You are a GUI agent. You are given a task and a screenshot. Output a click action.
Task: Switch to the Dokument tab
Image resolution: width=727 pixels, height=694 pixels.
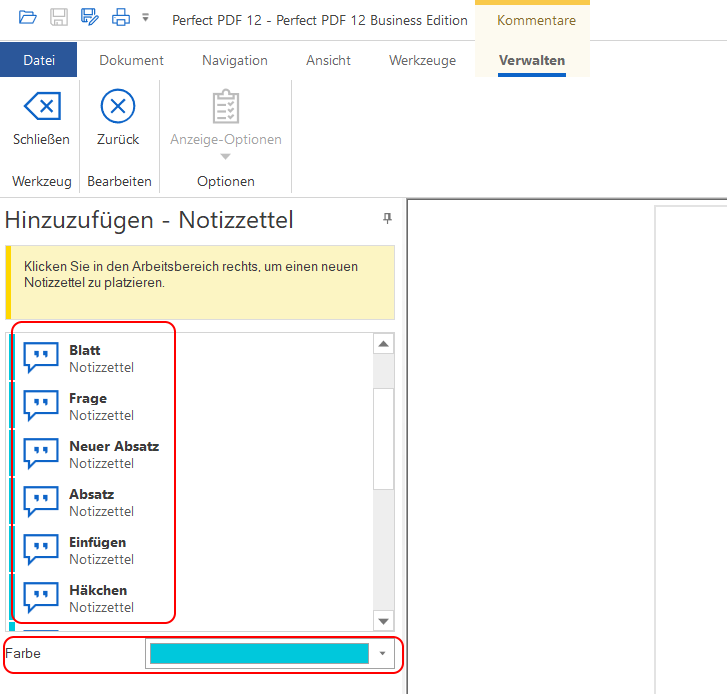pyautogui.click(x=131, y=60)
